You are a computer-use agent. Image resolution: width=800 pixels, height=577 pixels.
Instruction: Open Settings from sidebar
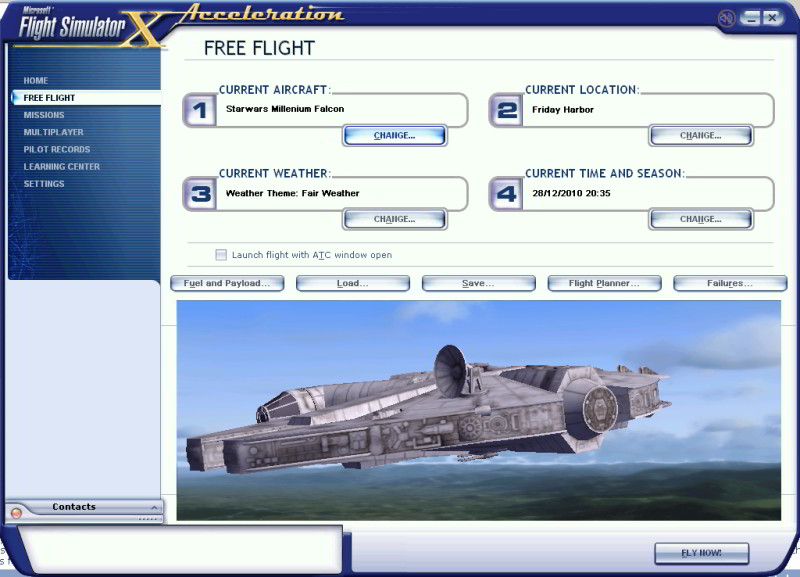(x=44, y=184)
